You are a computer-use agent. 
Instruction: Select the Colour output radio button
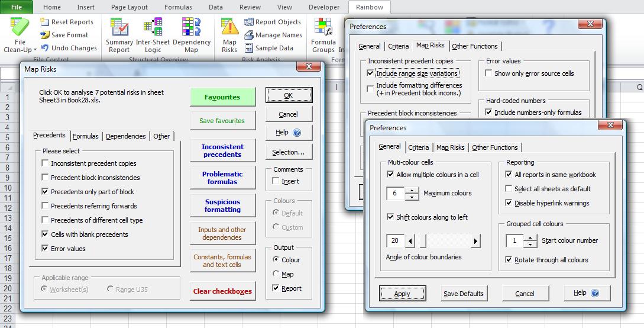tap(276, 260)
